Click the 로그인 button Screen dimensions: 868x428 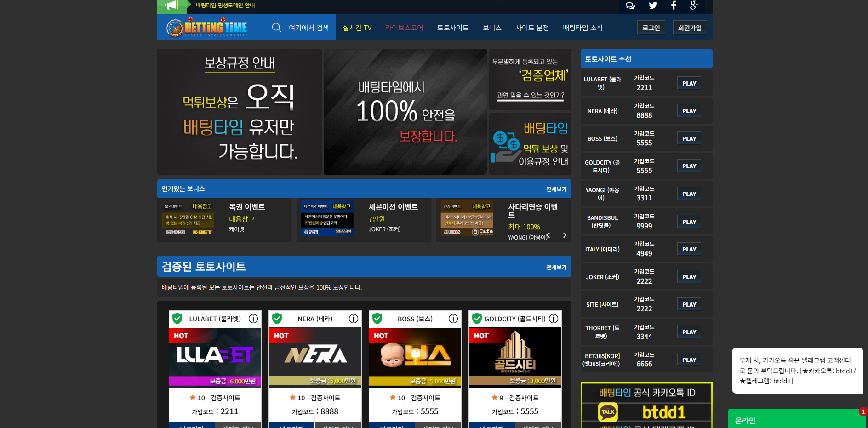(651, 28)
